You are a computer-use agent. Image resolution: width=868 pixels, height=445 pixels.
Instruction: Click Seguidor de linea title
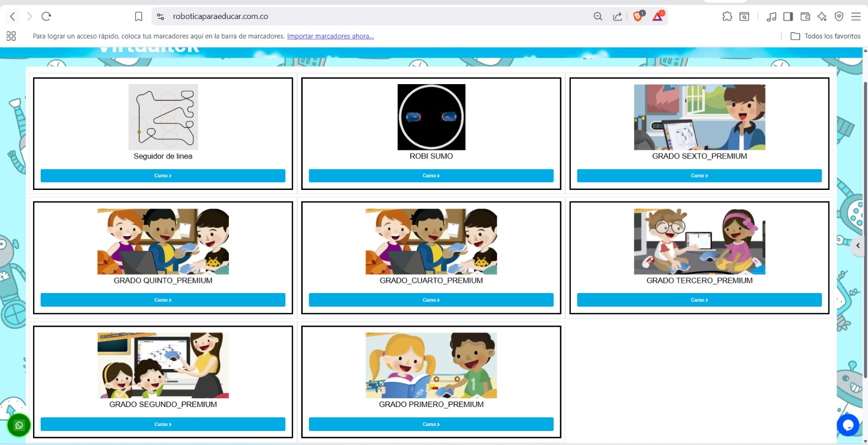(163, 156)
